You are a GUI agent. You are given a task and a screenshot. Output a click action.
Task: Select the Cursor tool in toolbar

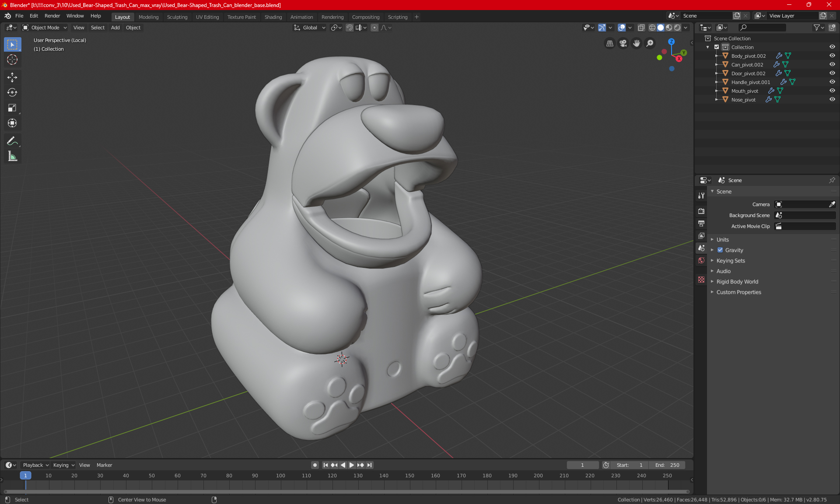tap(12, 60)
